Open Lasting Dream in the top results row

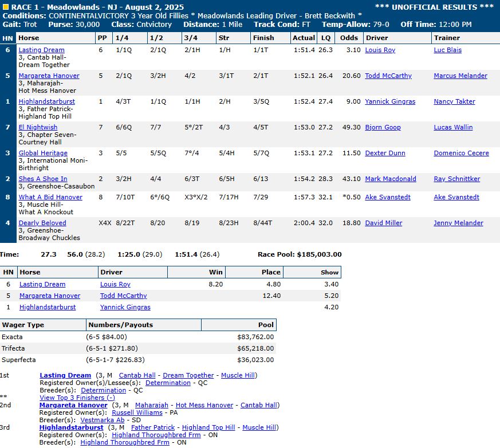pyautogui.click(x=41, y=50)
